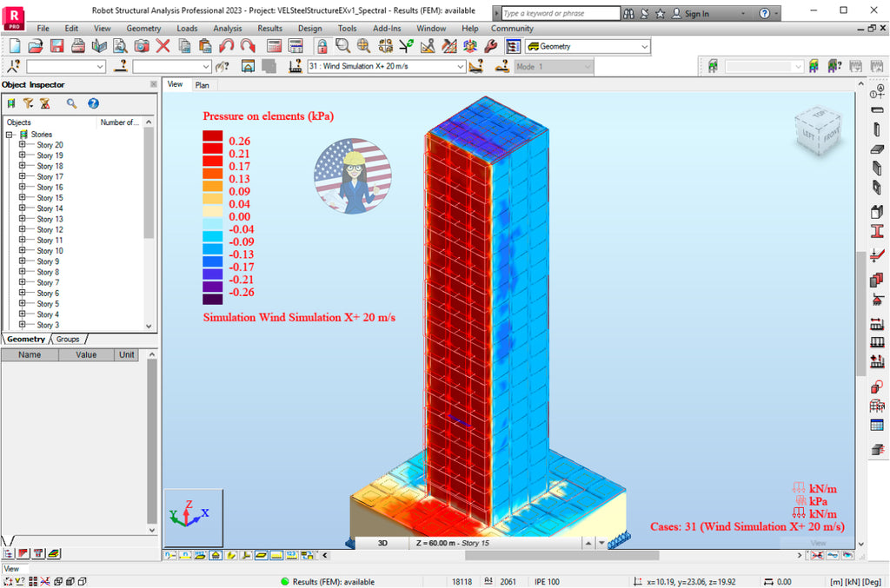Click the red wrench Job Preferences icon
The image size is (890, 588).
[x=491, y=46]
